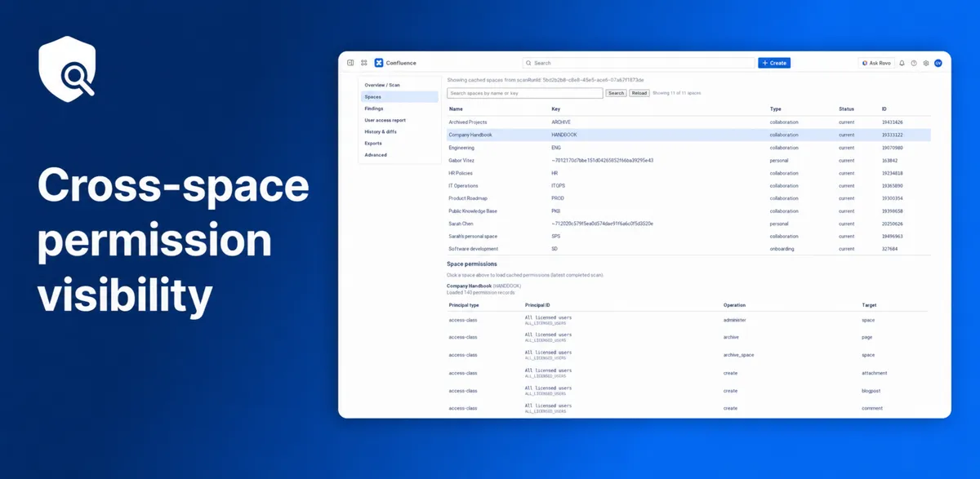
Task: Click the Name column header
Action: pos(456,109)
